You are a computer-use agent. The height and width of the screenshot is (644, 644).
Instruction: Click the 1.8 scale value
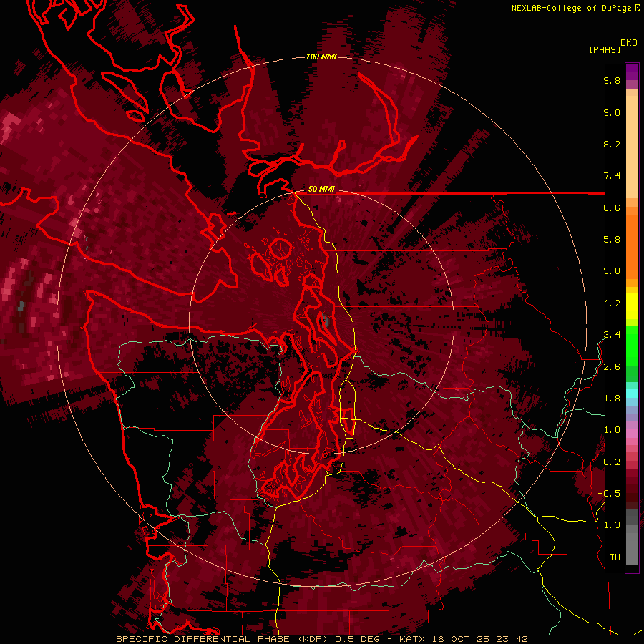612,399
